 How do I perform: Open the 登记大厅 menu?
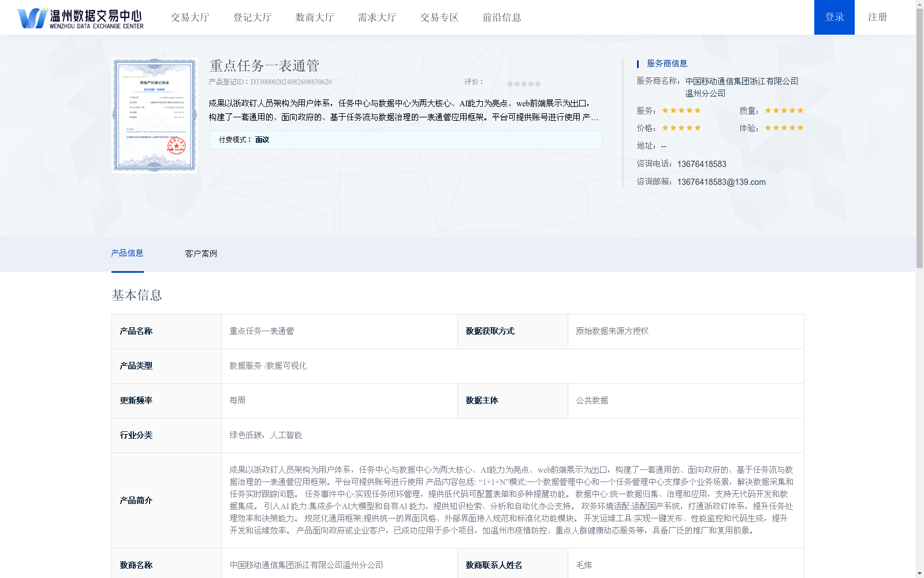click(x=252, y=17)
